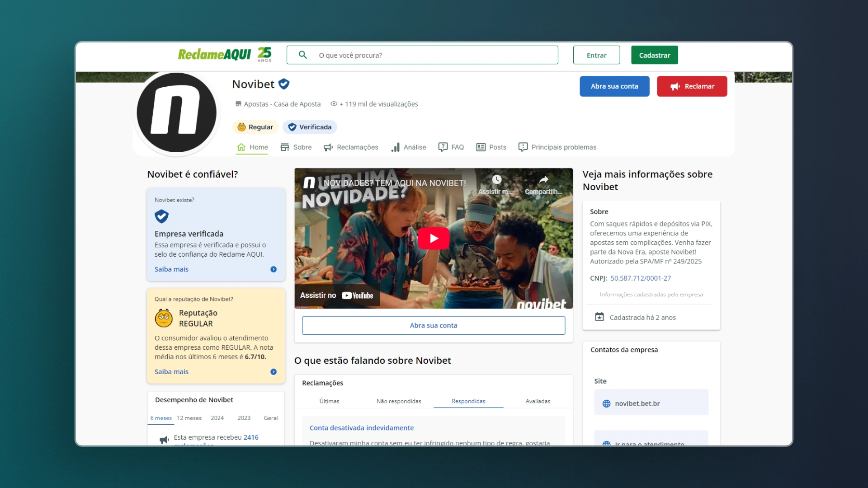Switch to the 'Avaliadas' tab
This screenshot has width=868, height=488.
[538, 401]
